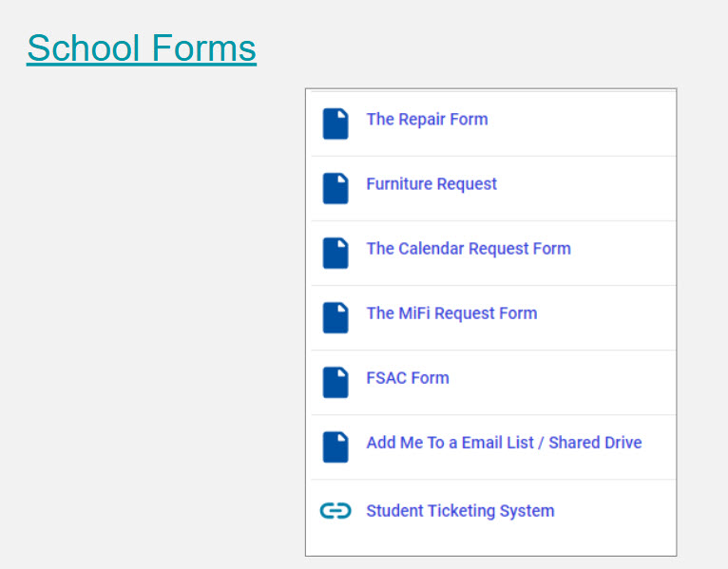Open Add Me To a Email List / Shared Drive
The width and height of the screenshot is (728, 569).
(504, 443)
